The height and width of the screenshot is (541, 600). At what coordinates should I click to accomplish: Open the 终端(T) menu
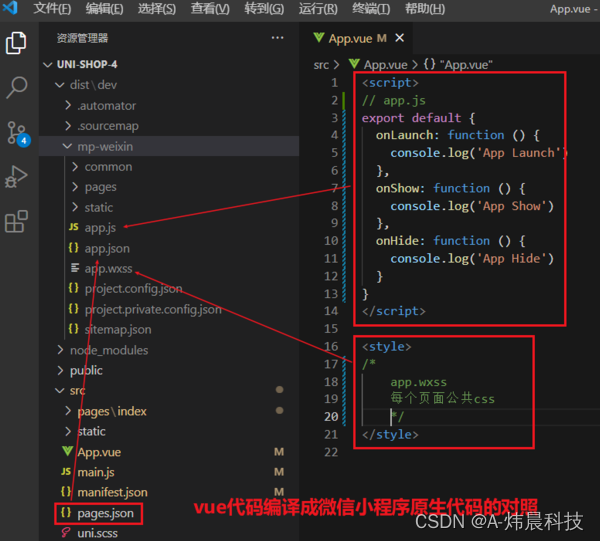(371, 8)
